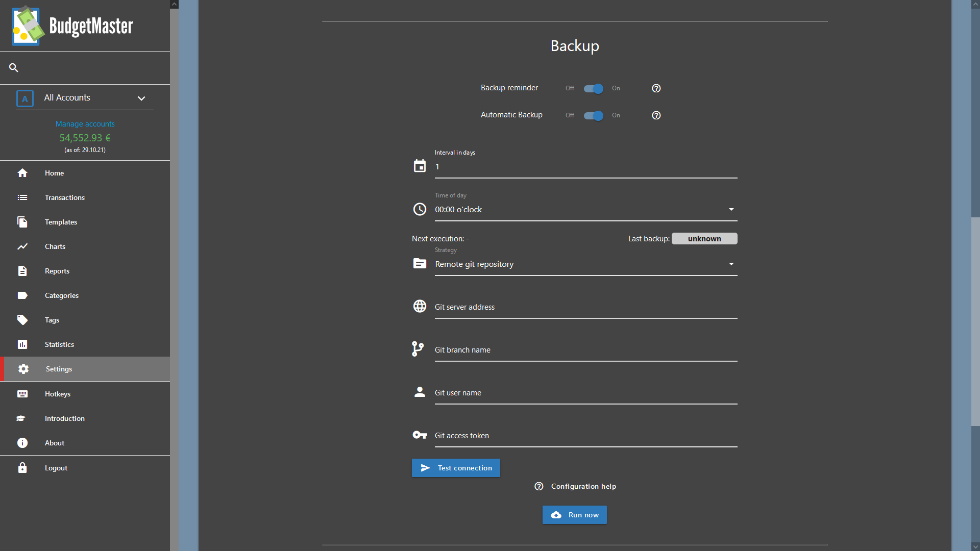Click the About info icon
The height and width of the screenshot is (551, 980).
point(22,443)
